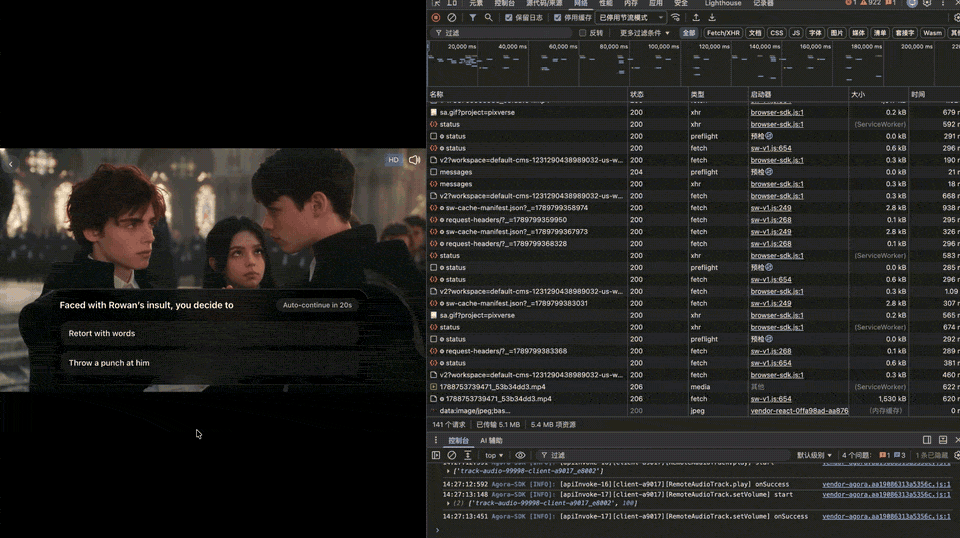Filter requests by Fetch/XHR
This screenshot has width=960, height=538.
point(723,33)
